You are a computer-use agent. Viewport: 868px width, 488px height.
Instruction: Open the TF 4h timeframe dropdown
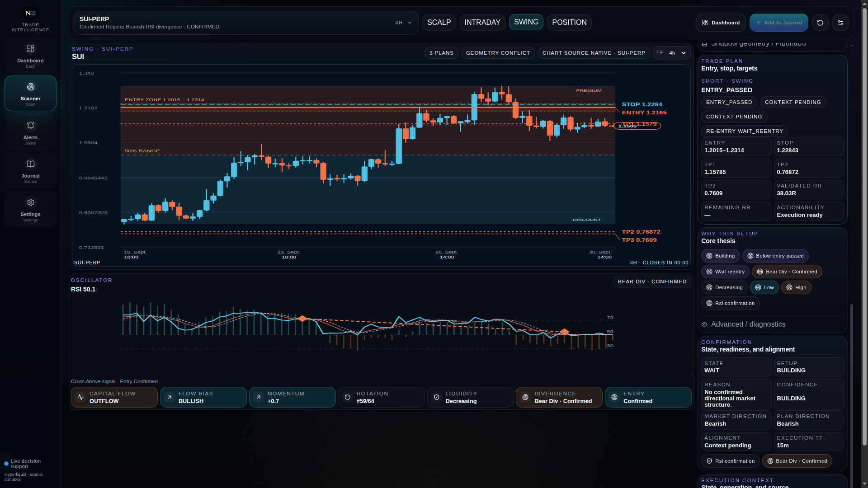point(671,53)
